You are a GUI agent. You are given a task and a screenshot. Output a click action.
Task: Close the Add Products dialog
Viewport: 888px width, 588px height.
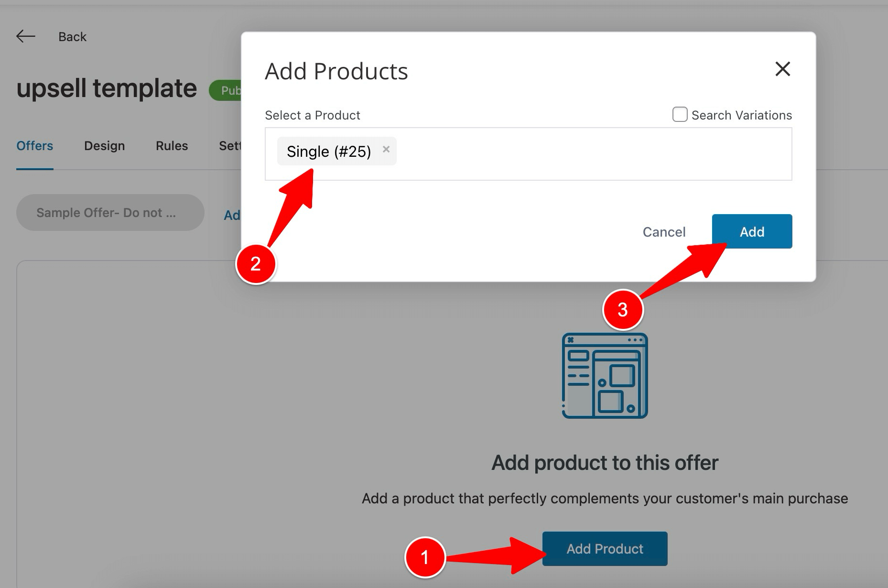(782, 69)
